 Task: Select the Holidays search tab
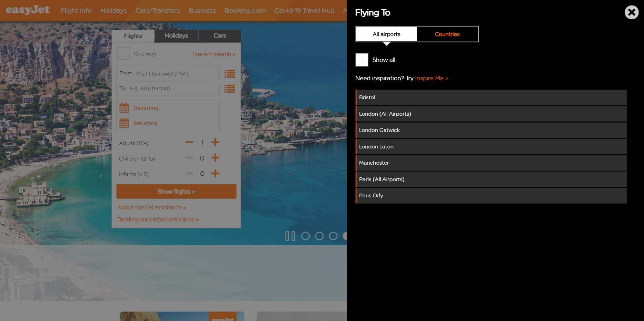point(176,36)
